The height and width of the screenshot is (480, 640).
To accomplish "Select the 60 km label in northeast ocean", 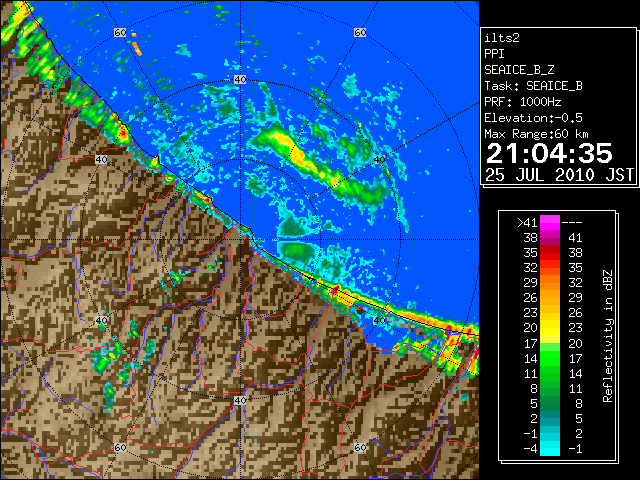I will [360, 32].
